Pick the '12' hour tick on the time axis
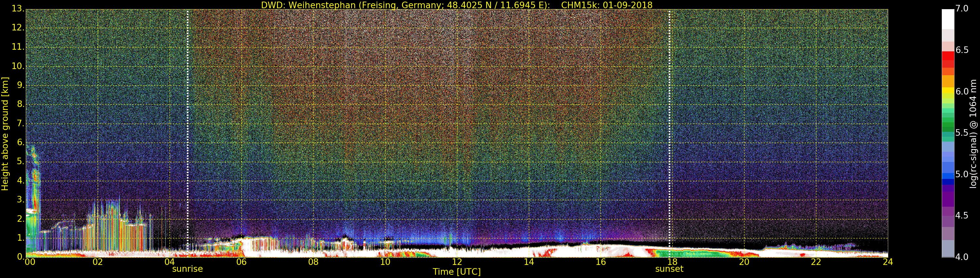This screenshot has width=980, height=278. (457, 262)
